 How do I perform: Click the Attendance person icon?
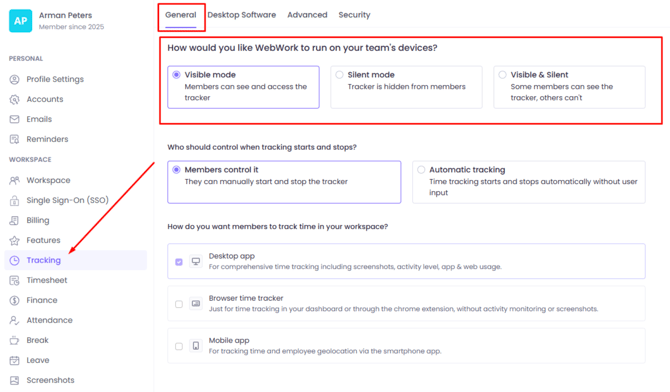pyautogui.click(x=15, y=320)
